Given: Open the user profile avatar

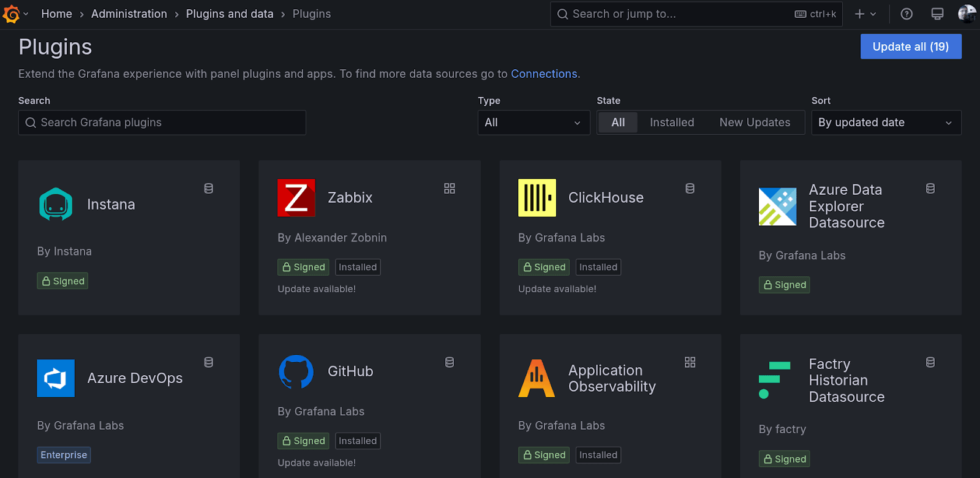Looking at the screenshot, I should coord(967,13).
